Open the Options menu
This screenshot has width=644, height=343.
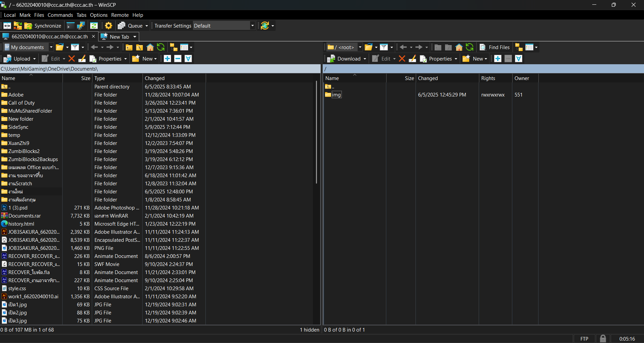click(99, 15)
